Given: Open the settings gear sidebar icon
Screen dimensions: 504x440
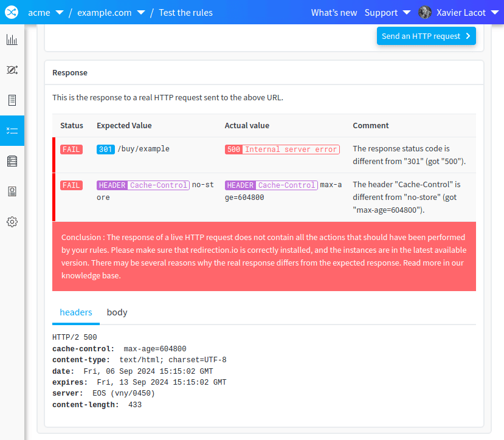Looking at the screenshot, I should [x=12, y=222].
